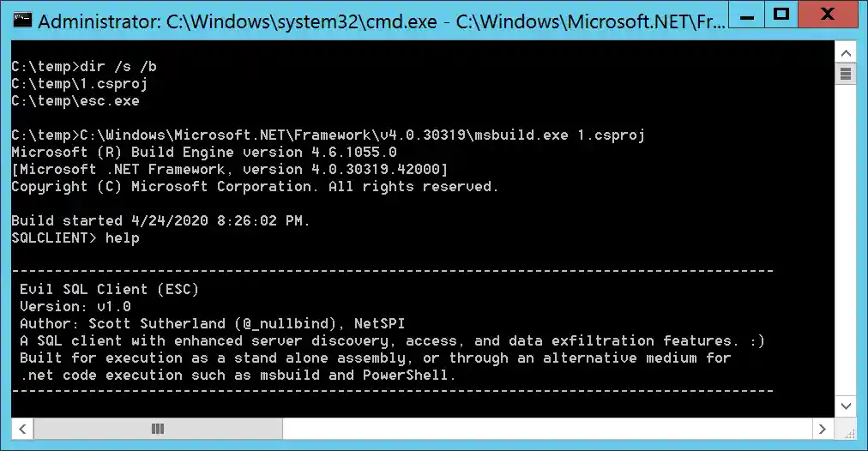Click the vertical scrollbar up arrow
Screen dimensions: 868x451
coord(845,52)
